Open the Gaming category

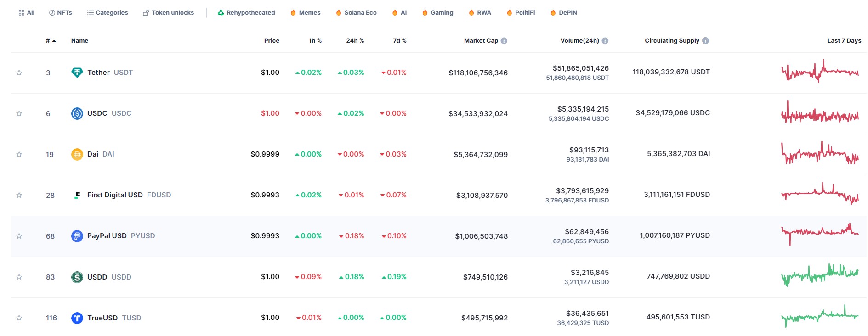click(437, 13)
